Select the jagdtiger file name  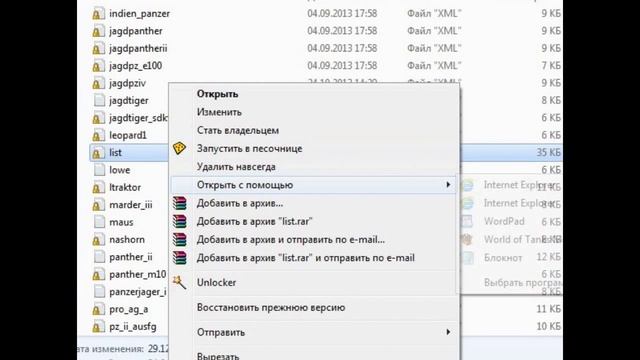(129, 100)
